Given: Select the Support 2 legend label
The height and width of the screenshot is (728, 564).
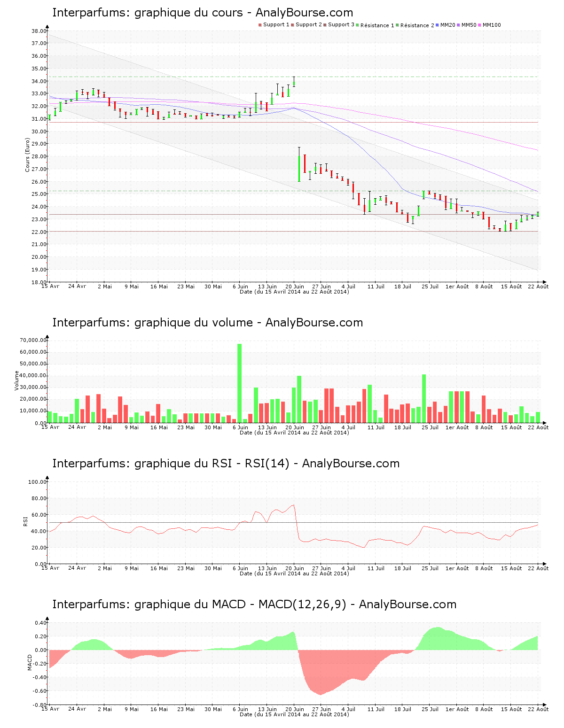Looking at the screenshot, I should point(309,25).
